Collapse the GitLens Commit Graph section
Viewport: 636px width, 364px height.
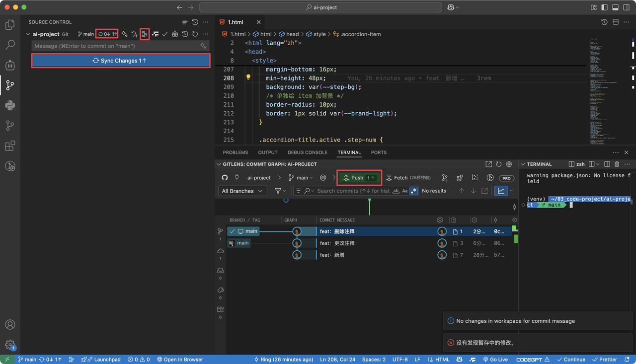pos(219,164)
